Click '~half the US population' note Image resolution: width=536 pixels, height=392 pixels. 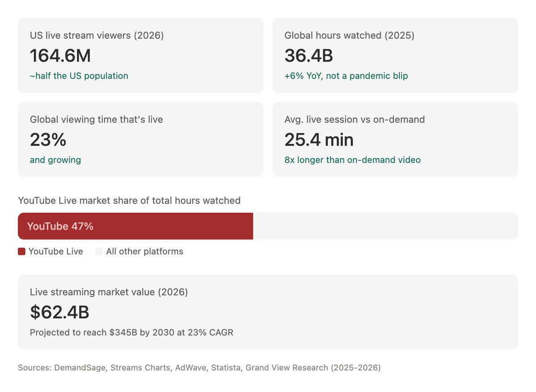pyautogui.click(x=79, y=76)
